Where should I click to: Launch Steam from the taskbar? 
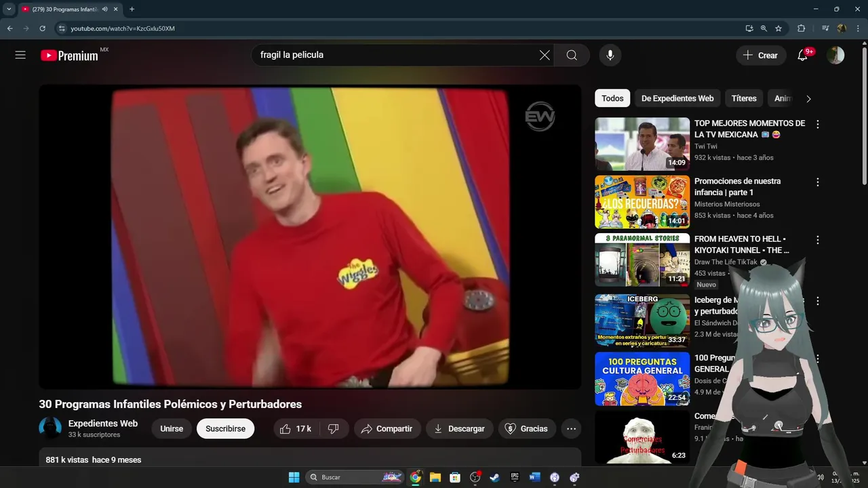coord(494,477)
